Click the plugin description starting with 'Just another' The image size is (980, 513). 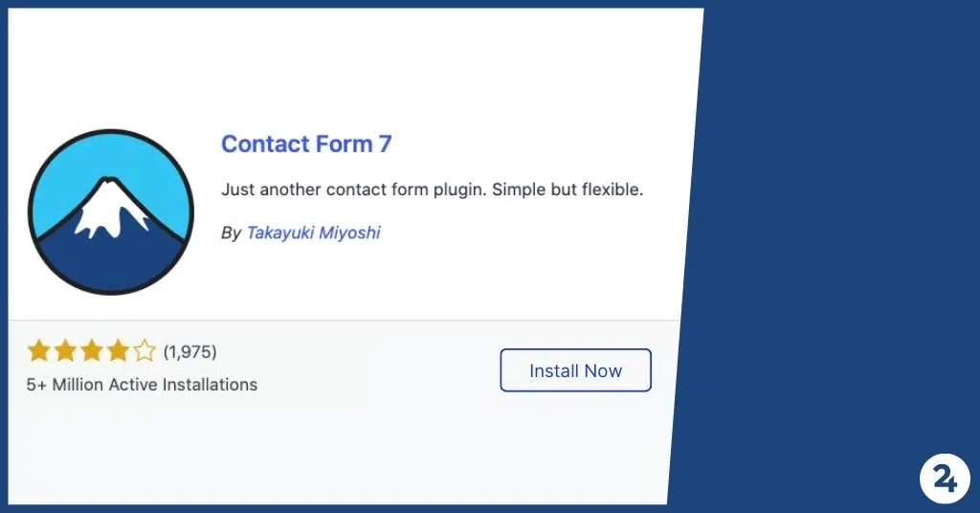[432, 190]
